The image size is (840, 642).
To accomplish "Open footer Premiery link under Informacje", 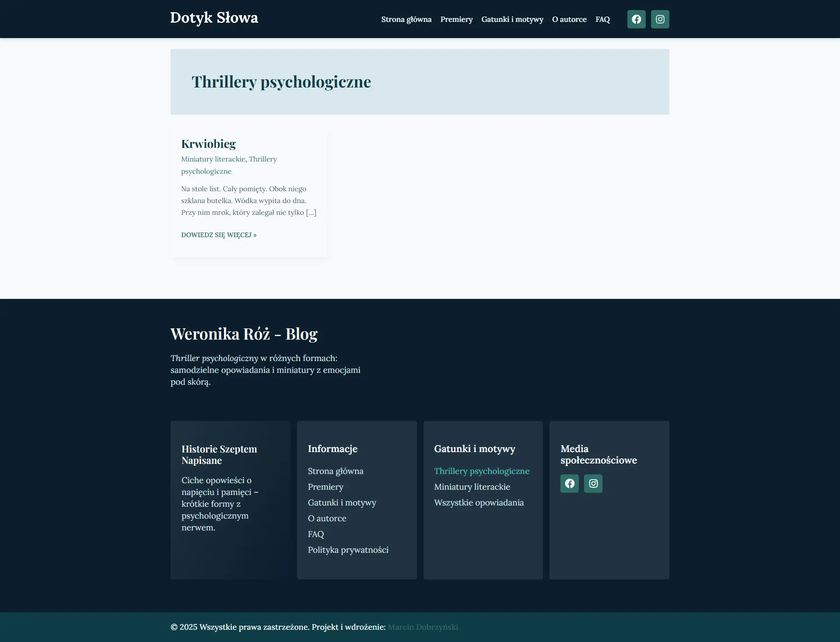I will 325,487.
